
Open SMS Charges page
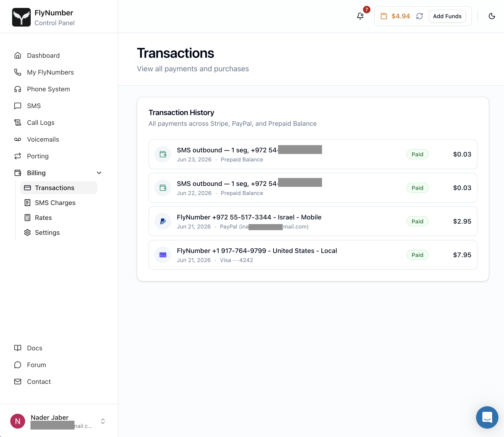[55, 203]
